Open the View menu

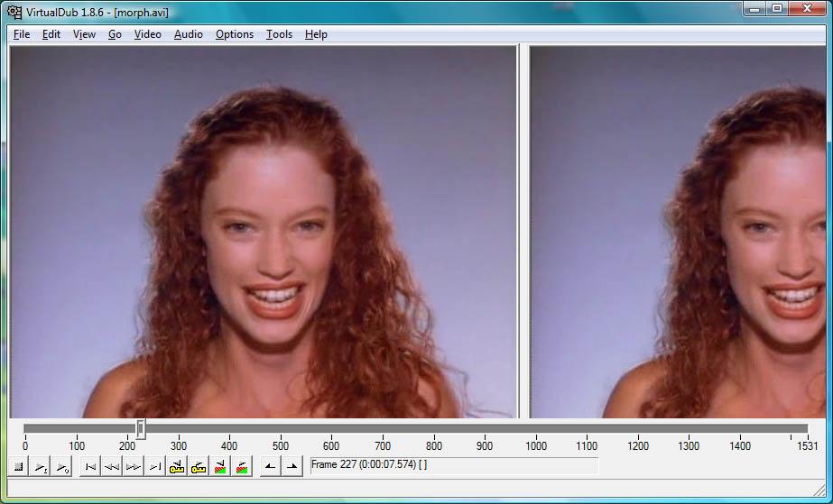[84, 34]
